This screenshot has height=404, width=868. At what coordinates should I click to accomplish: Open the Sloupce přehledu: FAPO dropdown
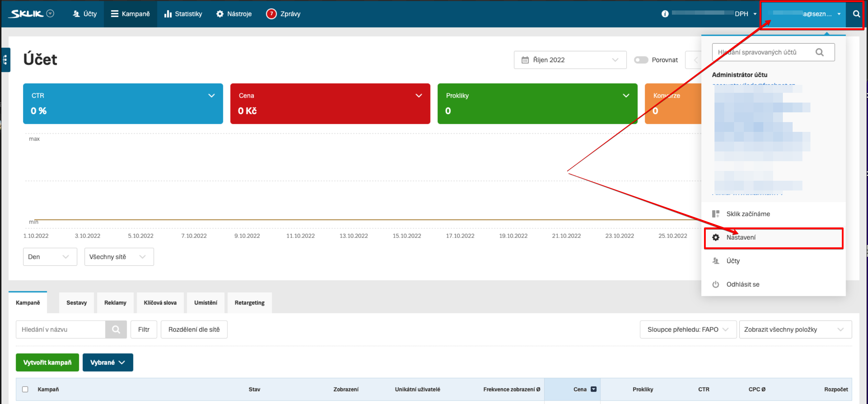688,329
